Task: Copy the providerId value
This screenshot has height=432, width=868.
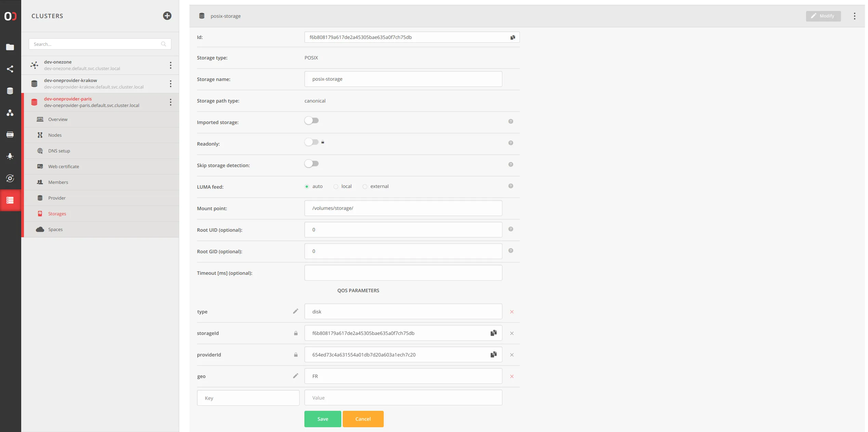Action: click(x=493, y=354)
